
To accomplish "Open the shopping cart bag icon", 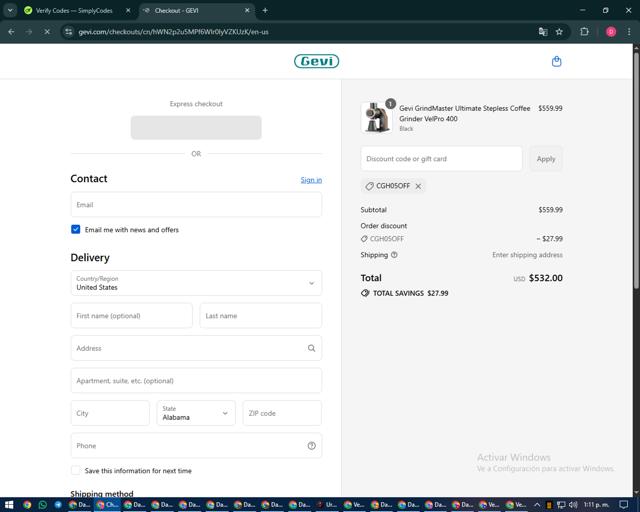I will click(x=556, y=62).
